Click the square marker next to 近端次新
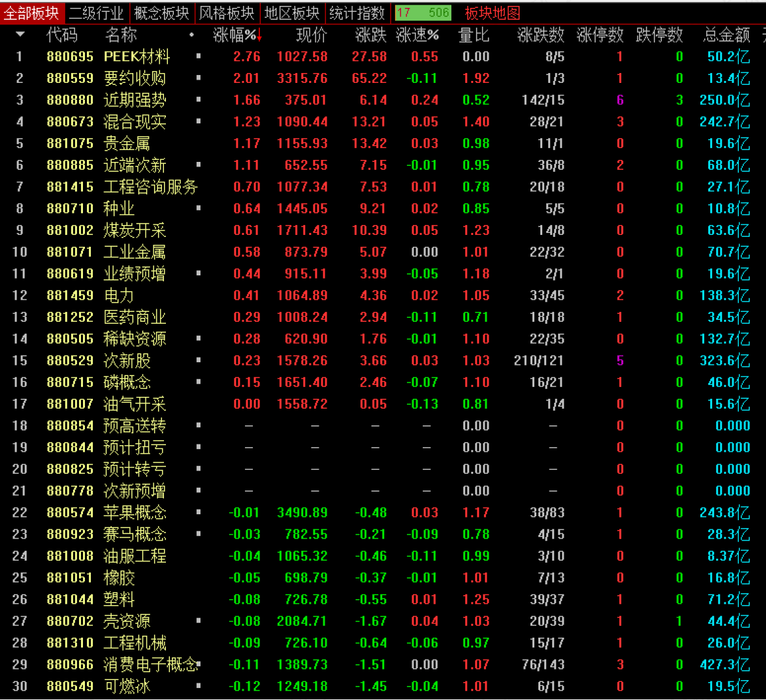Image resolution: width=766 pixels, height=700 pixels. click(x=198, y=165)
